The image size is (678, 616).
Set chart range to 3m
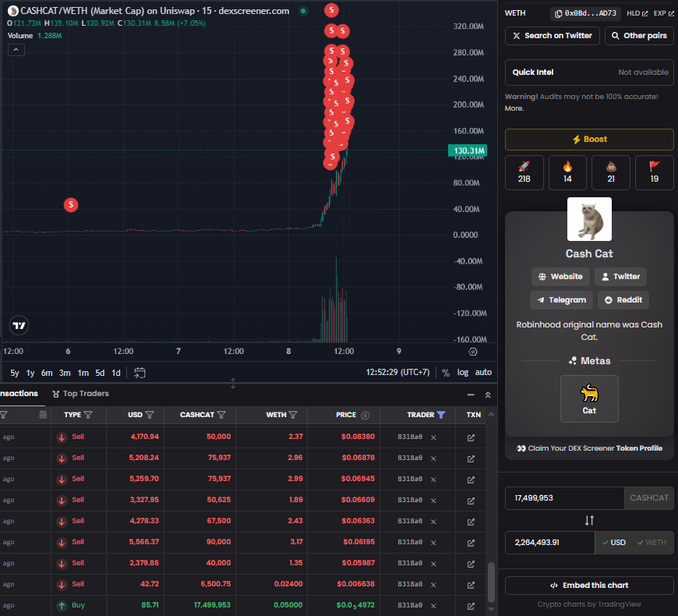pyautogui.click(x=65, y=373)
